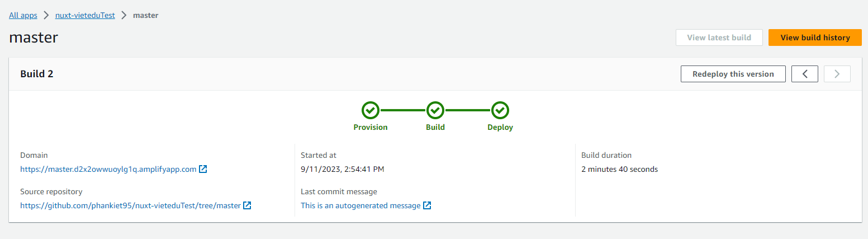Click external link icon beside the amplifyapp domain
Viewport: 868px width, 239px height.
click(203, 169)
